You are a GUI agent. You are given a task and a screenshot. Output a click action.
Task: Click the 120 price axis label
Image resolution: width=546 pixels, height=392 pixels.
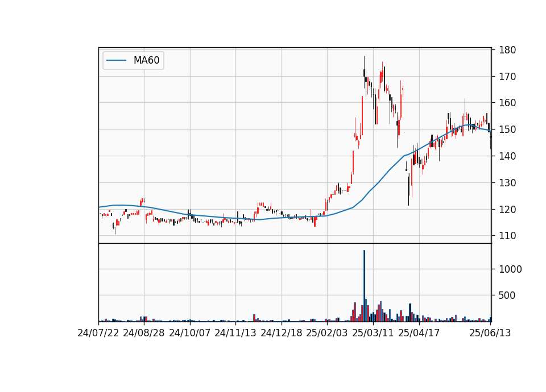[x=507, y=210]
